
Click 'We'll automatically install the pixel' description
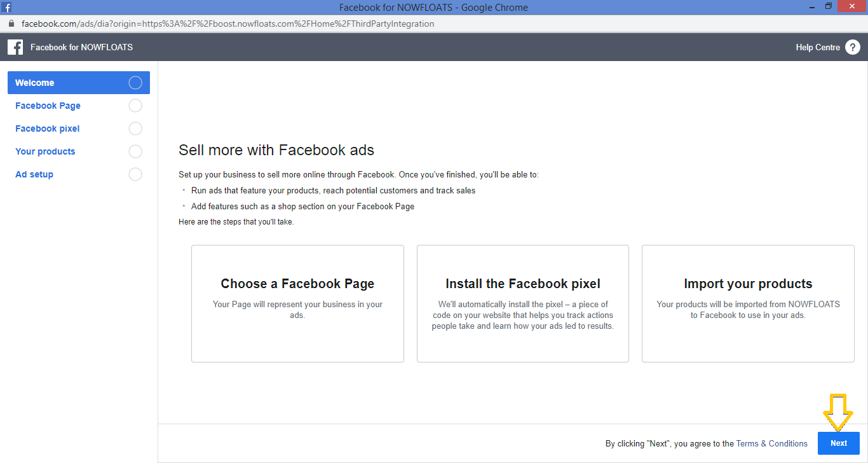tap(523, 315)
